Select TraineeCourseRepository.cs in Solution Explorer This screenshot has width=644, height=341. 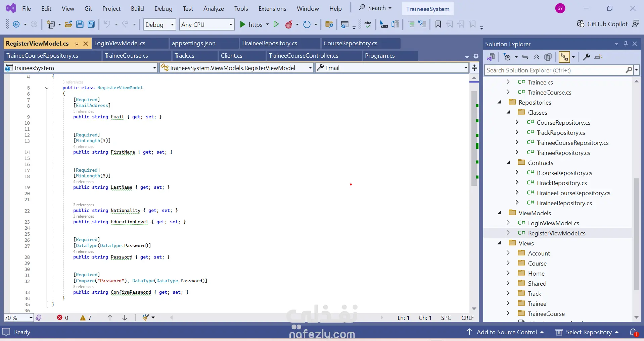pyautogui.click(x=572, y=143)
